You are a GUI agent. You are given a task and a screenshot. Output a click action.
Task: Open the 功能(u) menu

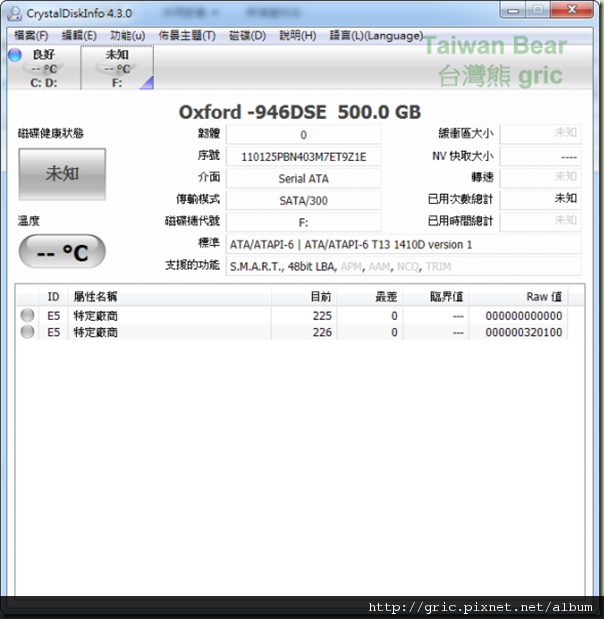(128, 36)
